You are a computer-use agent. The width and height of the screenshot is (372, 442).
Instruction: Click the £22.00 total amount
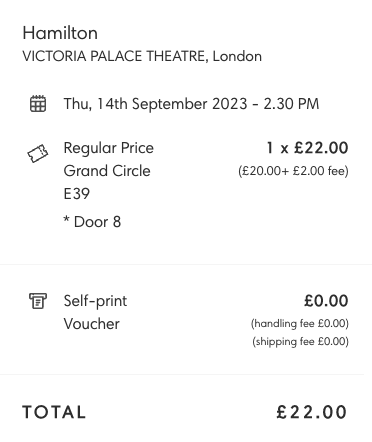tap(312, 412)
